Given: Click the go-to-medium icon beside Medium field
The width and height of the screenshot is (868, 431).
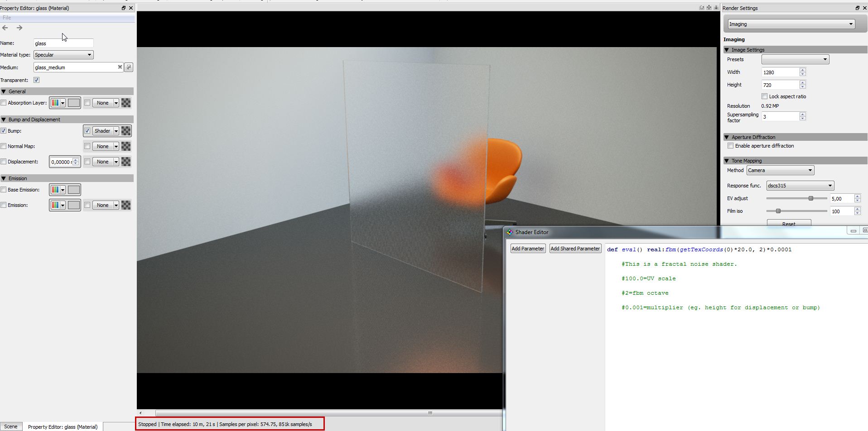Looking at the screenshot, I should click(x=129, y=67).
